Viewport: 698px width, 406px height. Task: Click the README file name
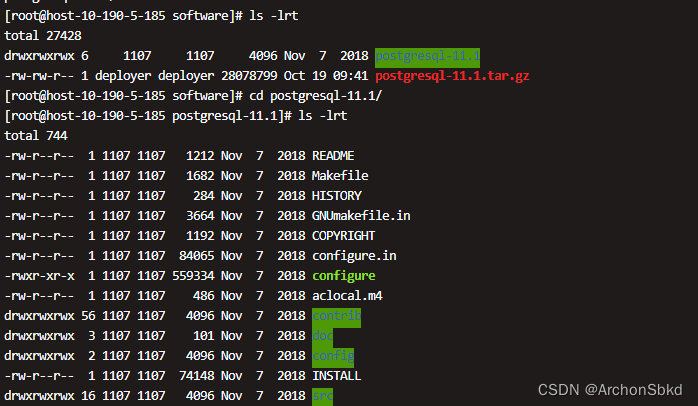[x=333, y=156]
